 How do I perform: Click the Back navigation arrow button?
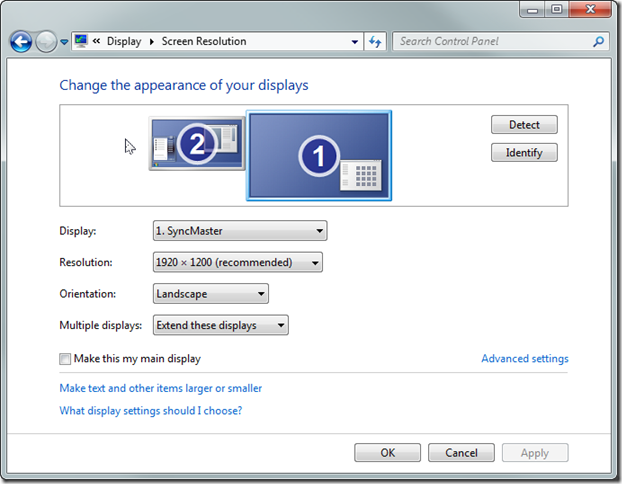pyautogui.click(x=21, y=42)
